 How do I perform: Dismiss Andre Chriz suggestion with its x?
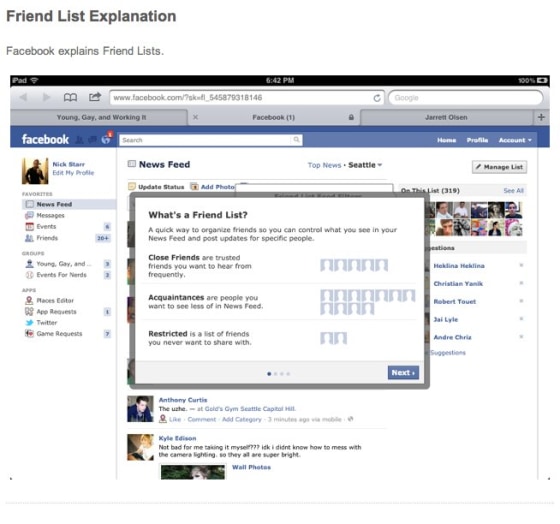[x=521, y=336]
